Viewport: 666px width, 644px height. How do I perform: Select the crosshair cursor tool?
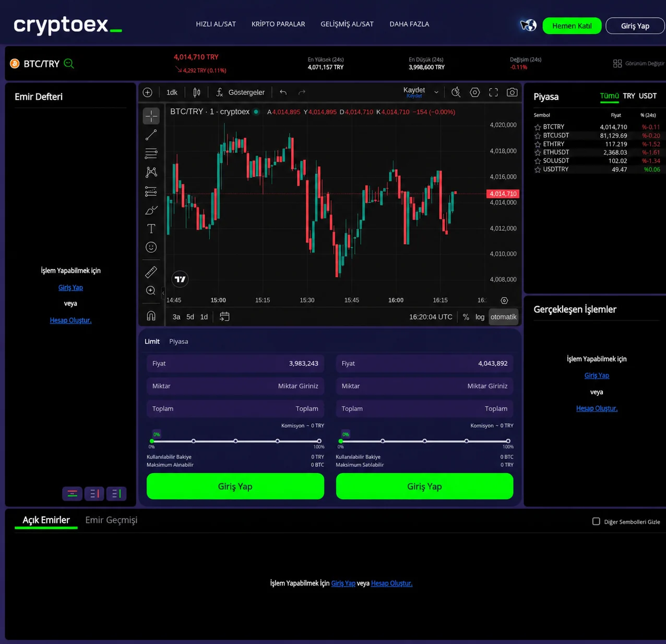pos(151,116)
